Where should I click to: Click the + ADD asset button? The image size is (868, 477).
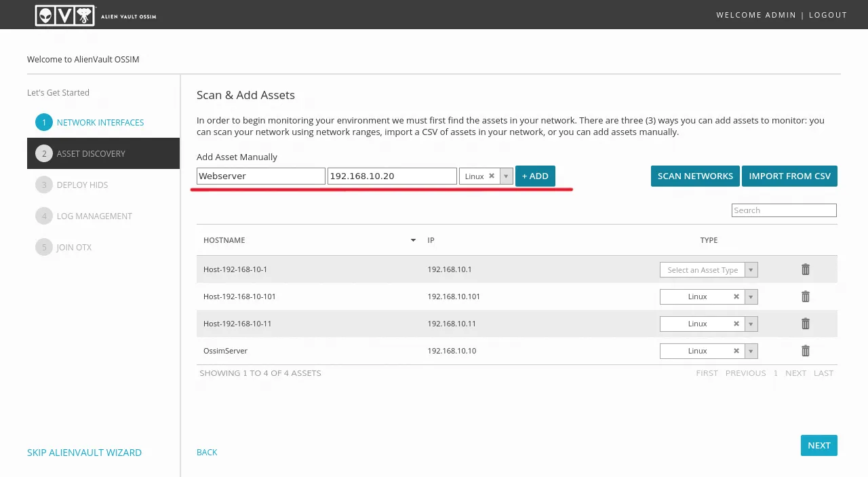click(x=535, y=176)
